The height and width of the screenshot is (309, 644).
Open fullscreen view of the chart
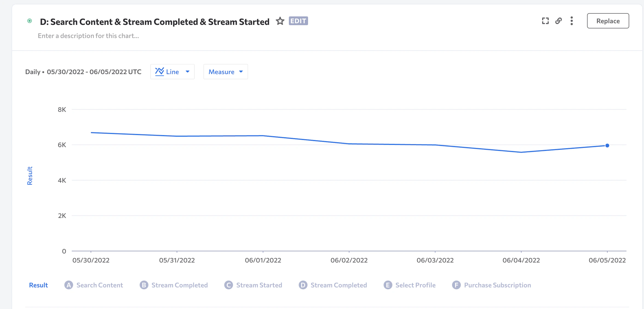tap(545, 21)
